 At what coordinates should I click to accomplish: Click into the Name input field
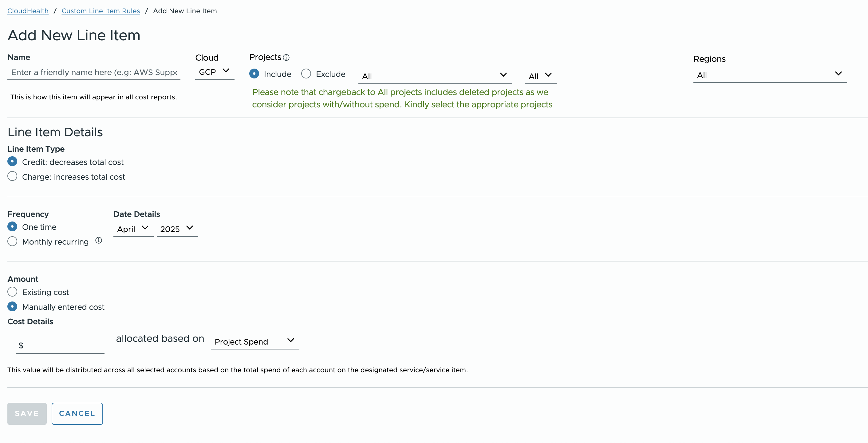[x=94, y=73]
